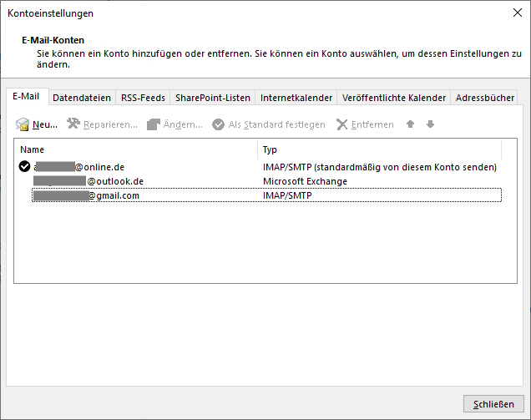Click the Neu... new account icon
This screenshot has height=420, width=531.
click(x=23, y=124)
